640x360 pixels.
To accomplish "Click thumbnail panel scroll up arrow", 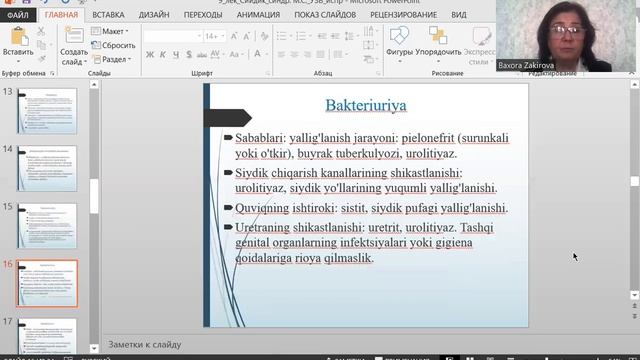I will 94,84.
